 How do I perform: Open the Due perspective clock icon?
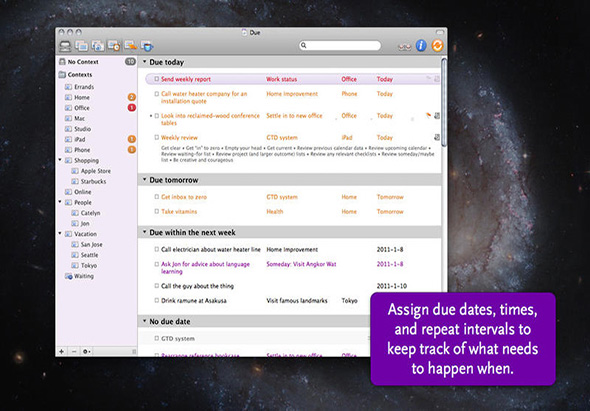[x=114, y=46]
